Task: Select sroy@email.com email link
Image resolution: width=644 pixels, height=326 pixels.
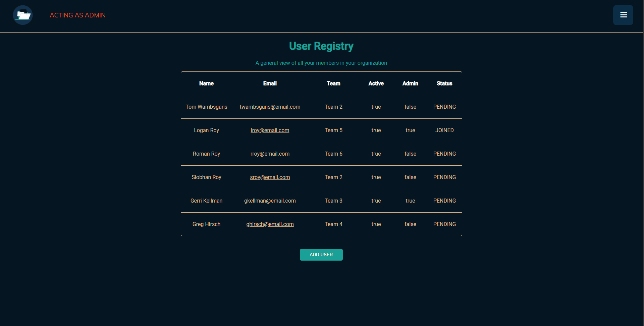Action: [x=270, y=177]
